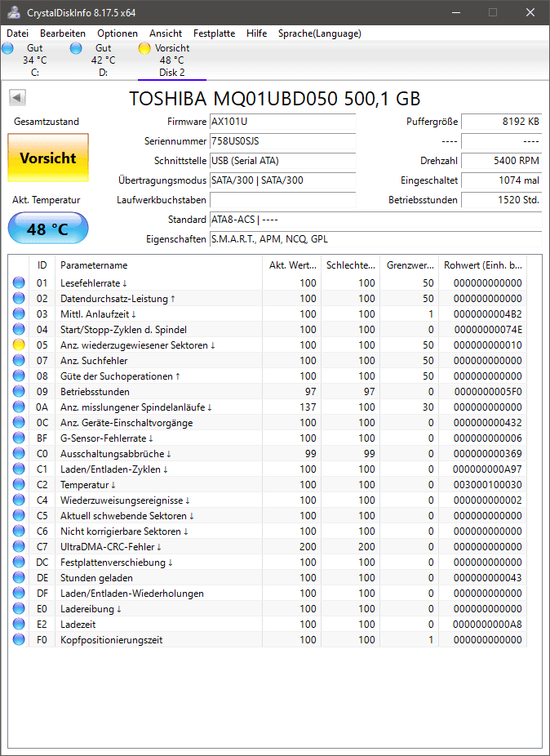Click the status icon for Aktuell schwebende Sektoren
The width and height of the screenshot is (550, 756).
point(19,515)
